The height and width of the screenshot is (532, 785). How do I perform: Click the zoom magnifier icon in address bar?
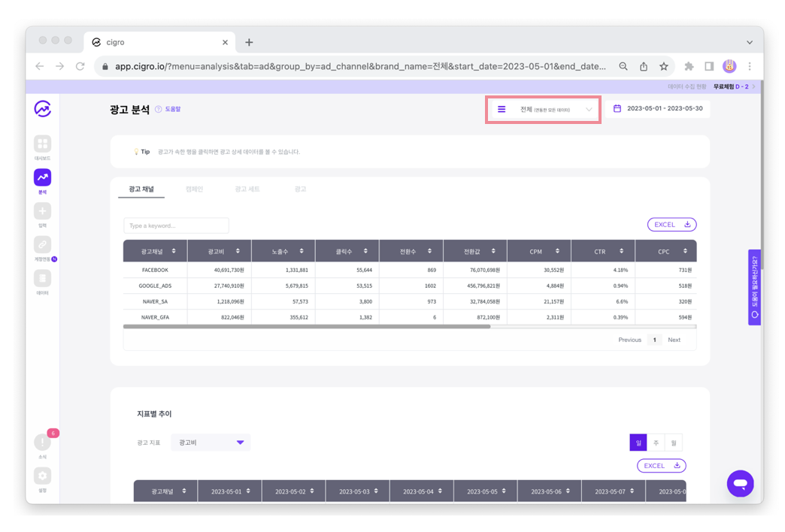[x=623, y=66]
